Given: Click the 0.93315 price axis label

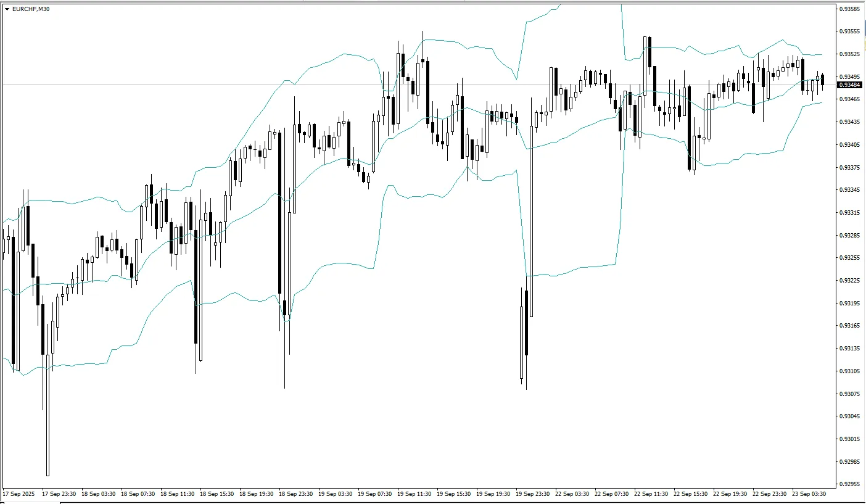Looking at the screenshot, I should tap(851, 212).
